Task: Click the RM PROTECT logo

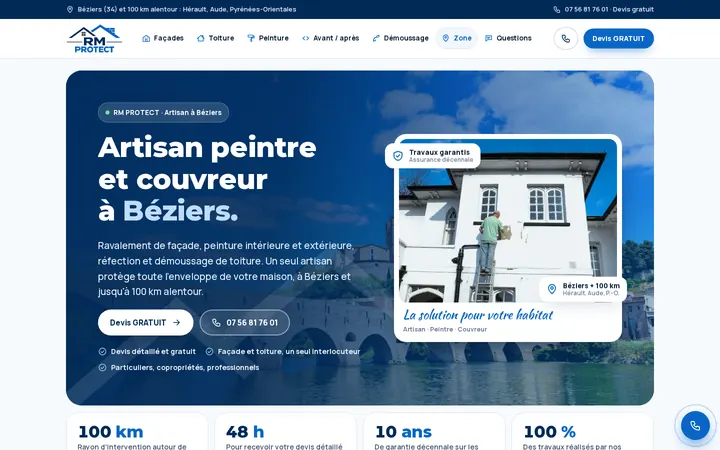Action: [x=94, y=39]
